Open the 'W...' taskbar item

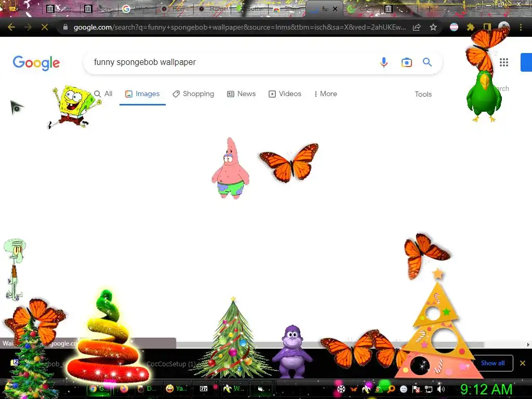click(234, 389)
